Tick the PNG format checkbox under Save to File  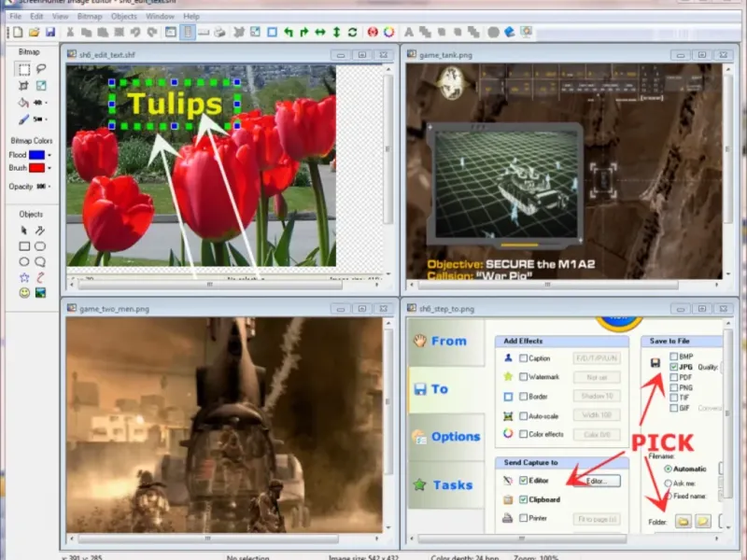(x=673, y=387)
